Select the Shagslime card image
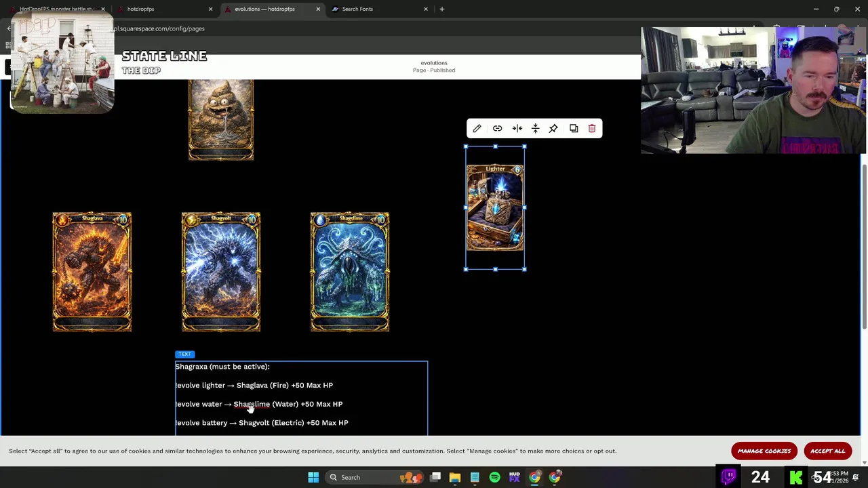 [x=350, y=272]
